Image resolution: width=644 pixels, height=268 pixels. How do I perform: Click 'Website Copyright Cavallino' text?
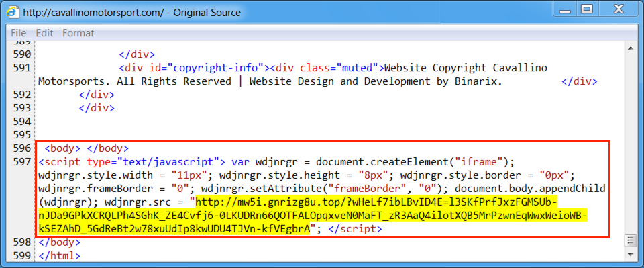coord(466,68)
